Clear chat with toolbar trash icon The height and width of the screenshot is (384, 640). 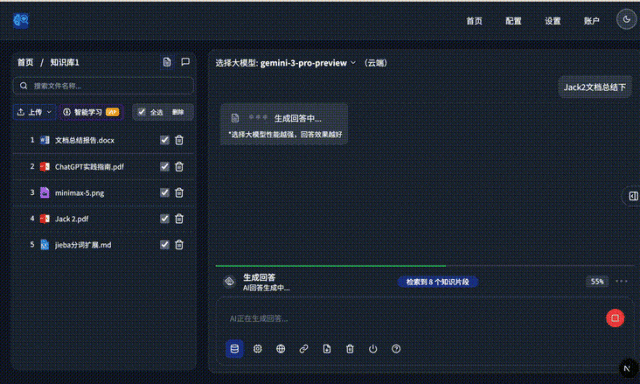[350, 349]
